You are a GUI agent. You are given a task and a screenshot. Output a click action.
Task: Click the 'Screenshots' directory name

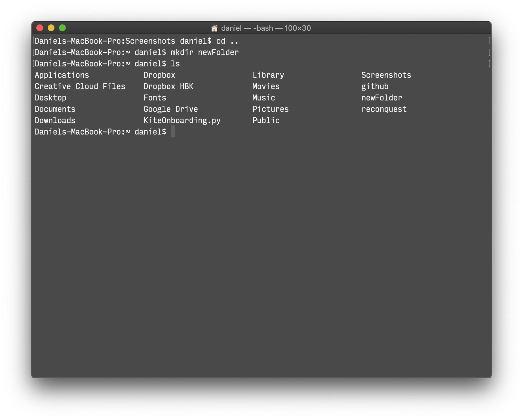pyautogui.click(x=386, y=75)
